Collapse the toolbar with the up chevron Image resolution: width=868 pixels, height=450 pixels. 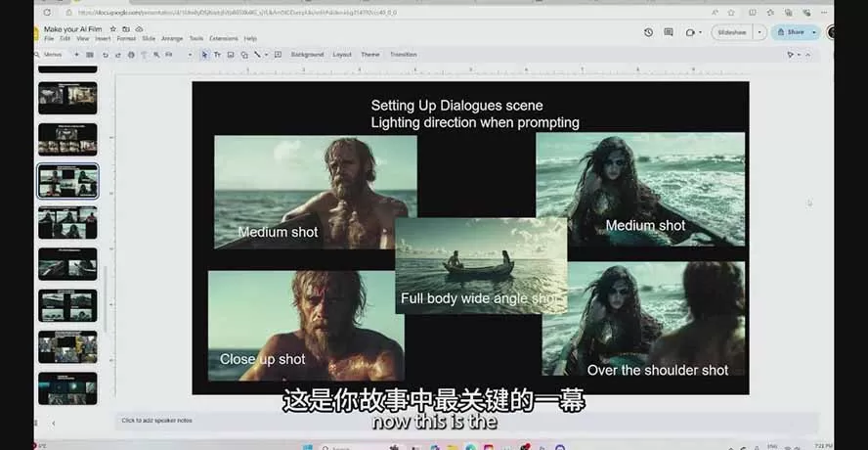point(806,55)
